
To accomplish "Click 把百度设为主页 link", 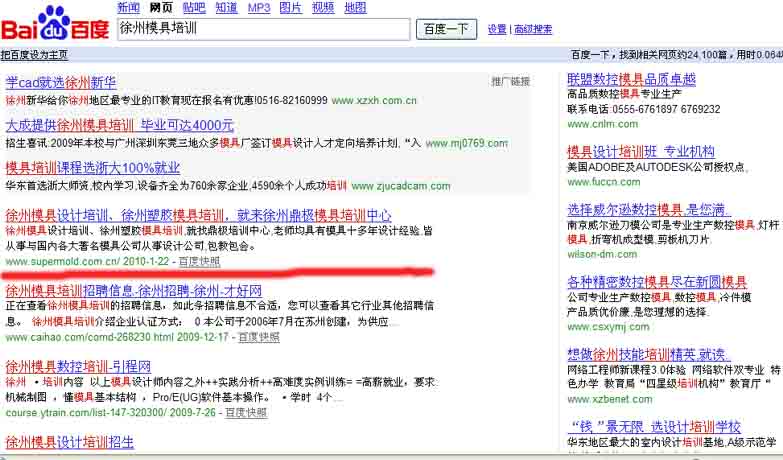I will 34,54.
